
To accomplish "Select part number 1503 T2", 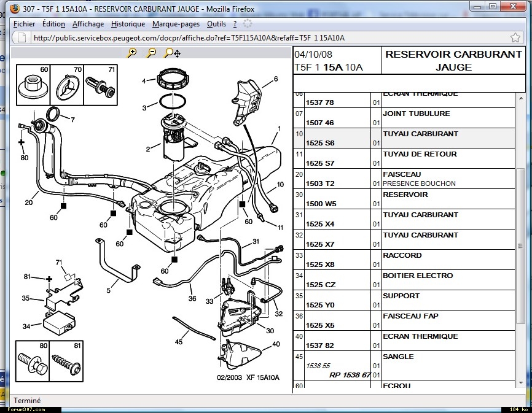I will click(320, 183).
